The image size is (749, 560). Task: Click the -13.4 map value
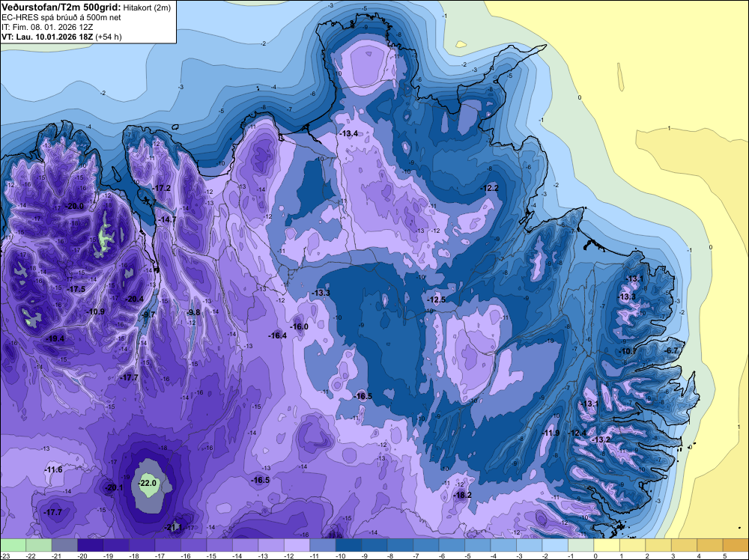tap(349, 133)
